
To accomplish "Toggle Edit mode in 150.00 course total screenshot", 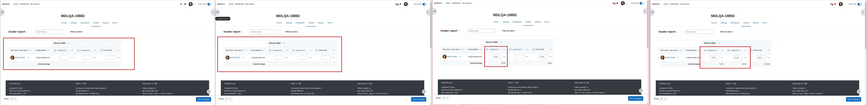I will tap(860, 4).
